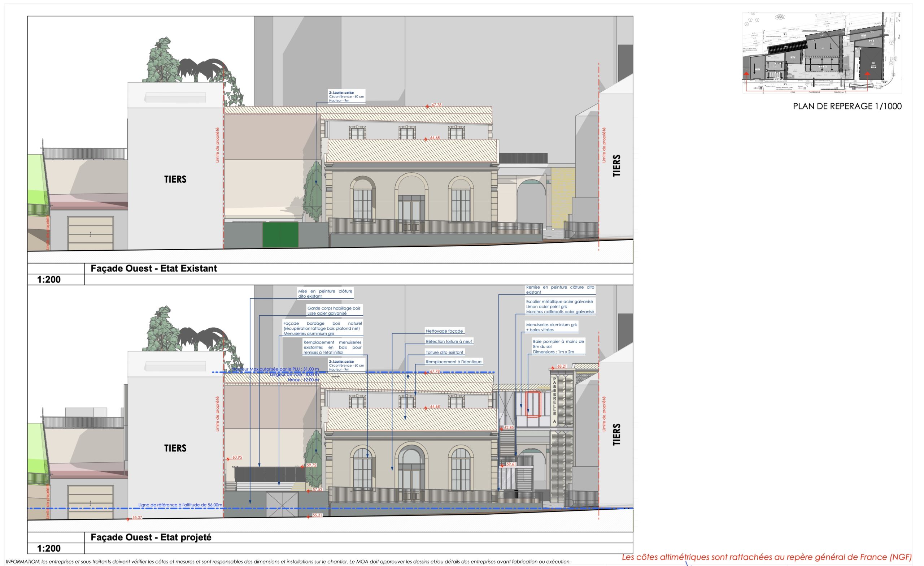The height and width of the screenshot is (566, 924).
Task: Click the 55.07 ground level marker
Action: click(129, 519)
